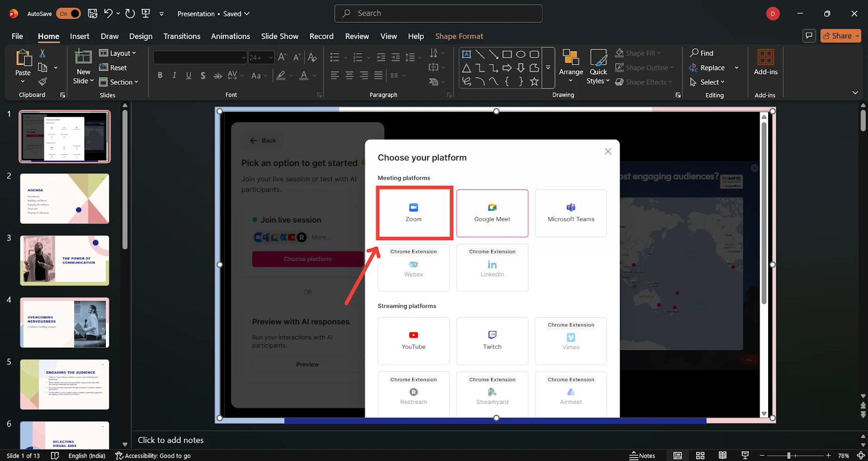Open Accessibility: Good to go status
The width and height of the screenshot is (868, 461).
[153, 456]
